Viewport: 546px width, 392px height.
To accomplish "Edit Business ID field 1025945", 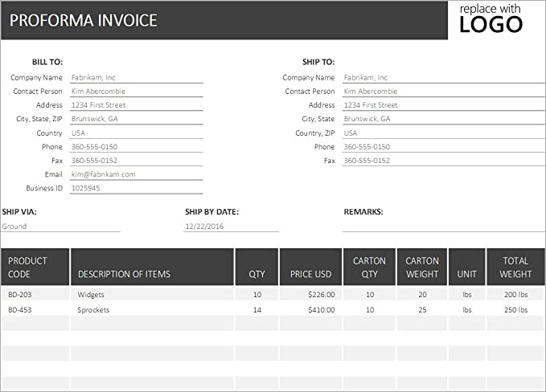I will coord(136,188).
